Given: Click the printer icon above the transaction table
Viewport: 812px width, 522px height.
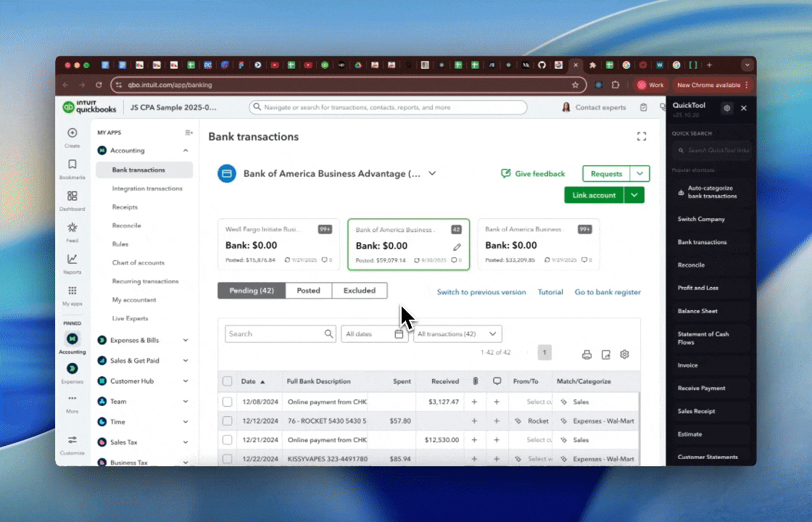Looking at the screenshot, I should coord(587,355).
